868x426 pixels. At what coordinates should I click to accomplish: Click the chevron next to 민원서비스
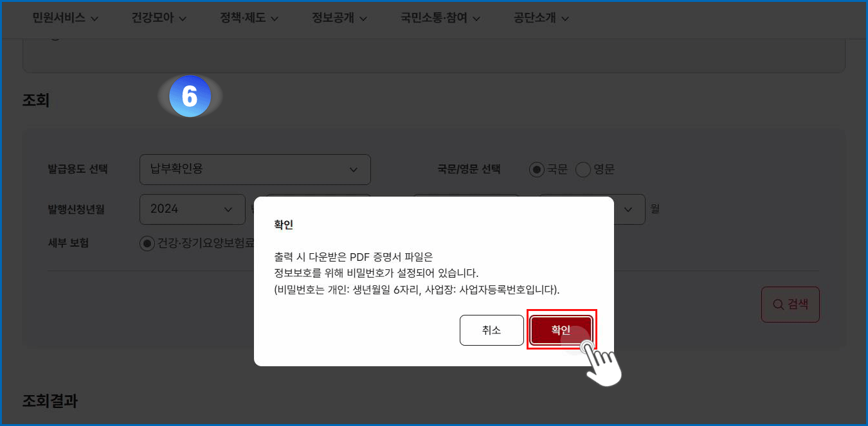pos(95,19)
